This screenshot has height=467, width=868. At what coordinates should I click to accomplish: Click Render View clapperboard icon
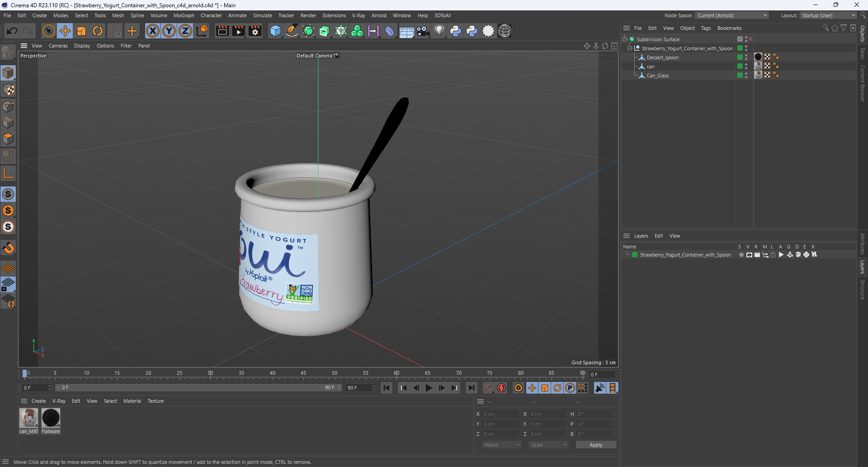coord(222,31)
